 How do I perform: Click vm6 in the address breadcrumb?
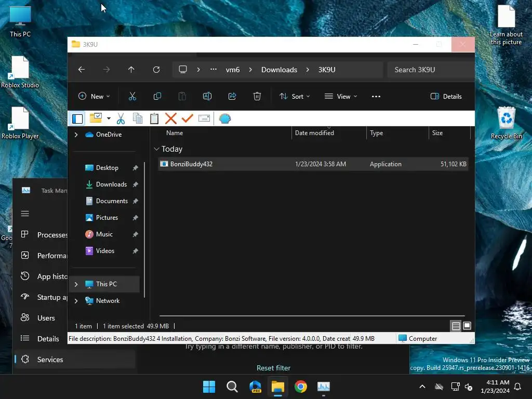(233, 70)
